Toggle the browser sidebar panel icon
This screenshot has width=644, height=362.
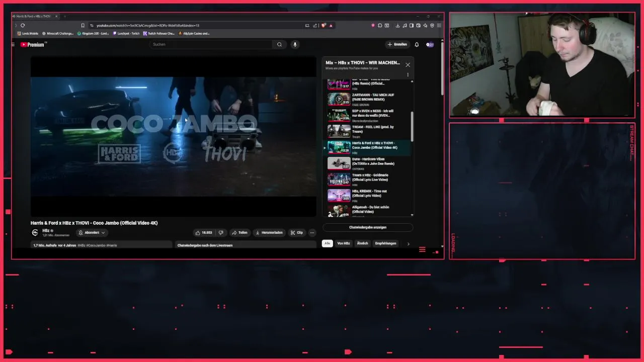pos(411,25)
